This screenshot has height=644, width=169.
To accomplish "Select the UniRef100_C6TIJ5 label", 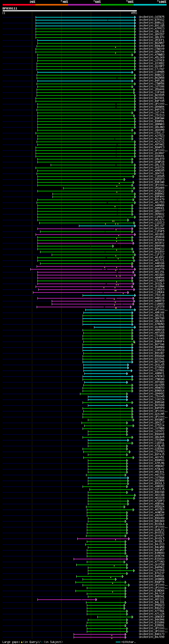I will pyautogui.click(x=152, y=489).
